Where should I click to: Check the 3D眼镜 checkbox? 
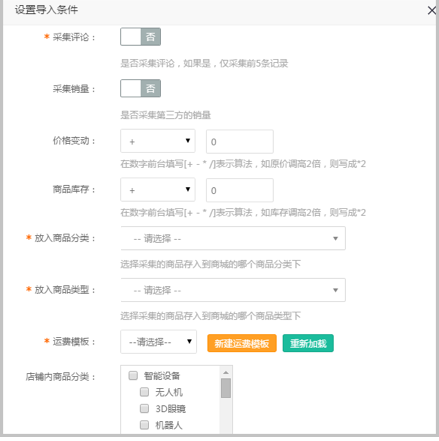tap(144, 408)
